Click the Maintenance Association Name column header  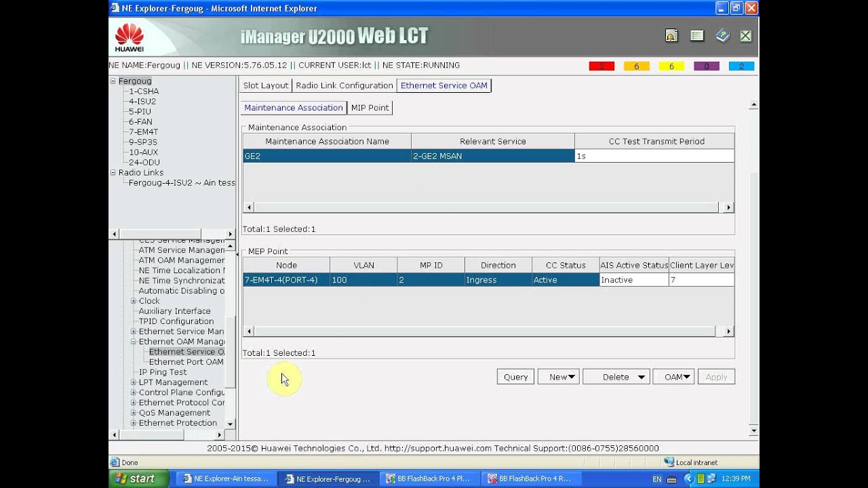click(x=327, y=142)
